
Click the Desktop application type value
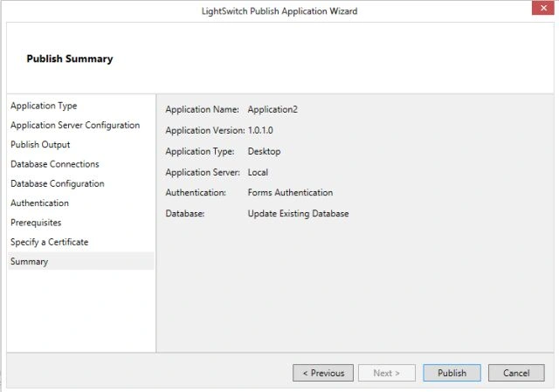[x=264, y=151]
